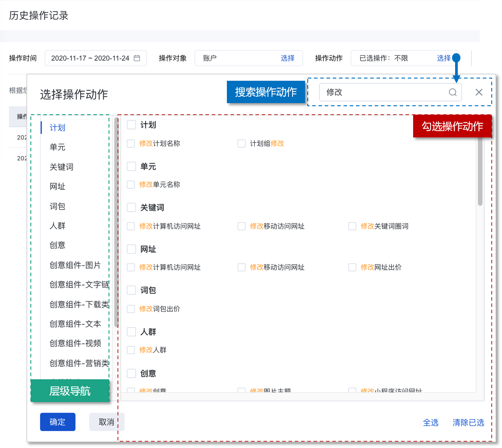The height and width of the screenshot is (448, 502).
Task: Check the 修改计划名称 checkbox
Action: (x=131, y=144)
